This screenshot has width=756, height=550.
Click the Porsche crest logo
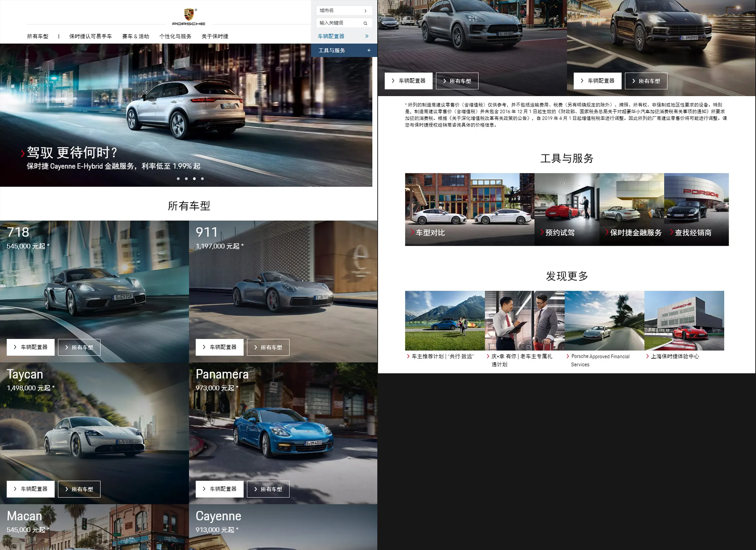tap(189, 17)
